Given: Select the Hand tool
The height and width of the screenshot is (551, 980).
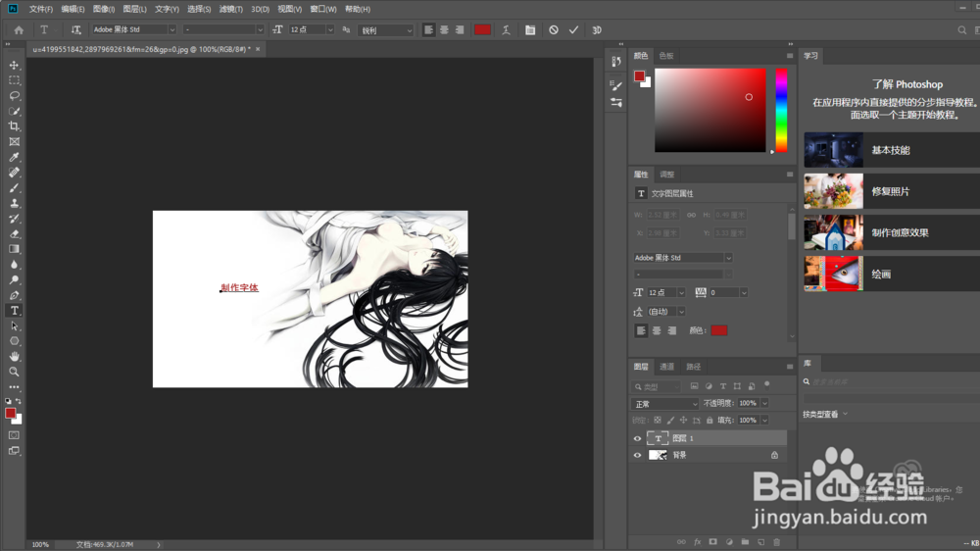Looking at the screenshot, I should tap(14, 357).
